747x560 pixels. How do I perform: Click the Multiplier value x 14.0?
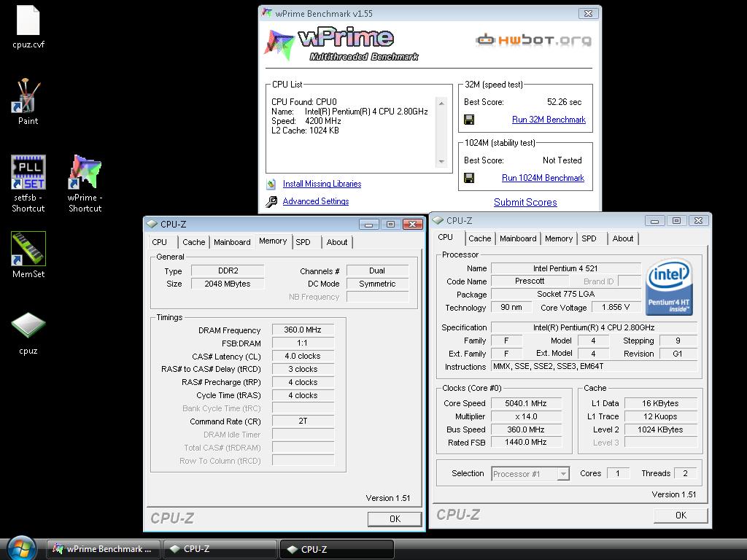pyautogui.click(x=525, y=416)
